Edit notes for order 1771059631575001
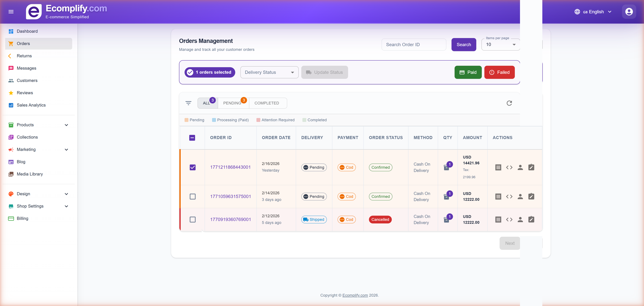 pyautogui.click(x=531, y=197)
